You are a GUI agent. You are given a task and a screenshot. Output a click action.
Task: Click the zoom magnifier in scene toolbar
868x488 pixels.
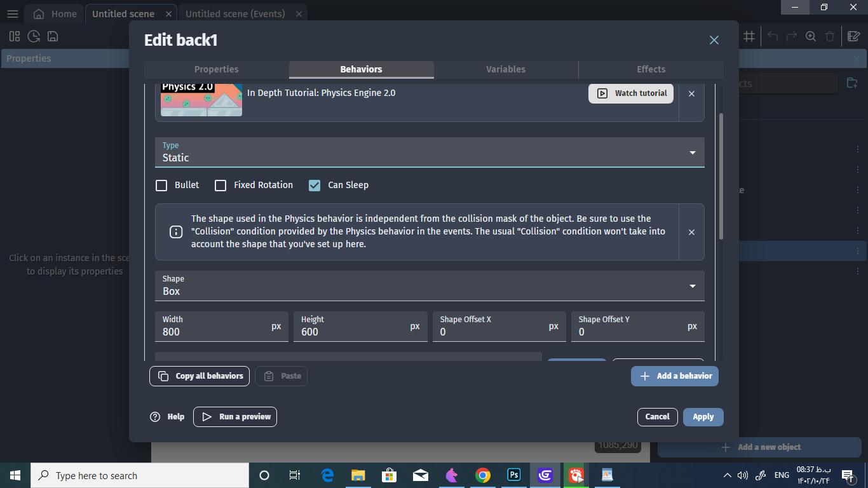811,36
